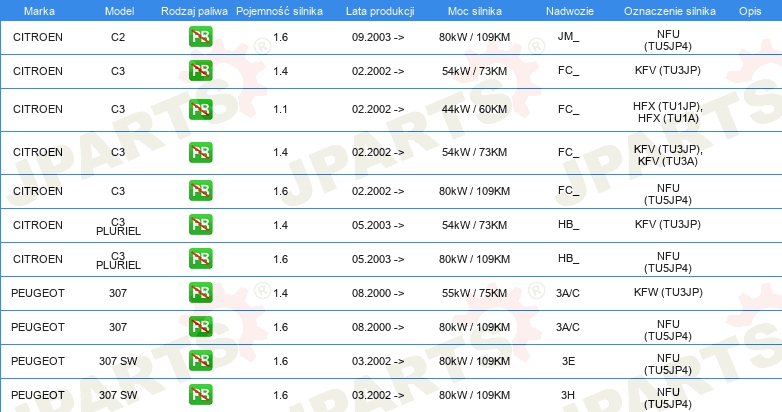Click the Marka column header
782x412 pixels.
[39, 11]
